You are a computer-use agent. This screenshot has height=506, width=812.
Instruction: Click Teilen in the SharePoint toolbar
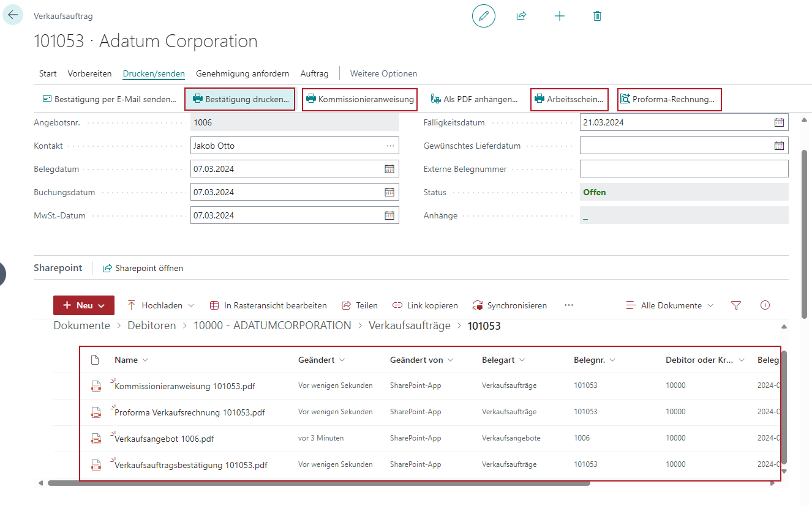pos(359,305)
